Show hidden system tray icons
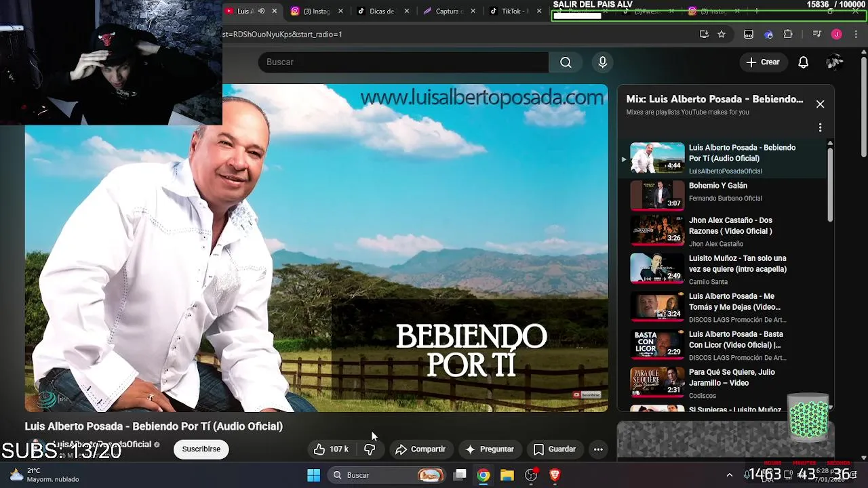This screenshot has width=868, height=488. tap(730, 475)
